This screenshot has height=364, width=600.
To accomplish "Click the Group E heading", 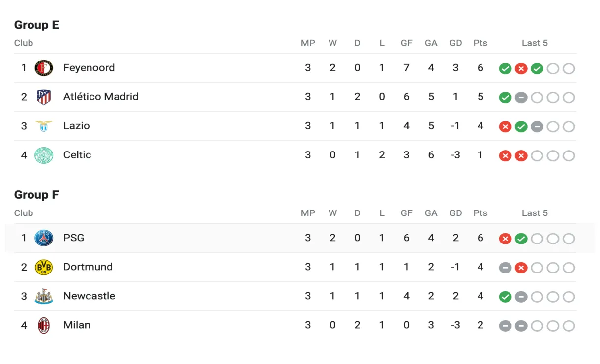I will (x=36, y=25).
